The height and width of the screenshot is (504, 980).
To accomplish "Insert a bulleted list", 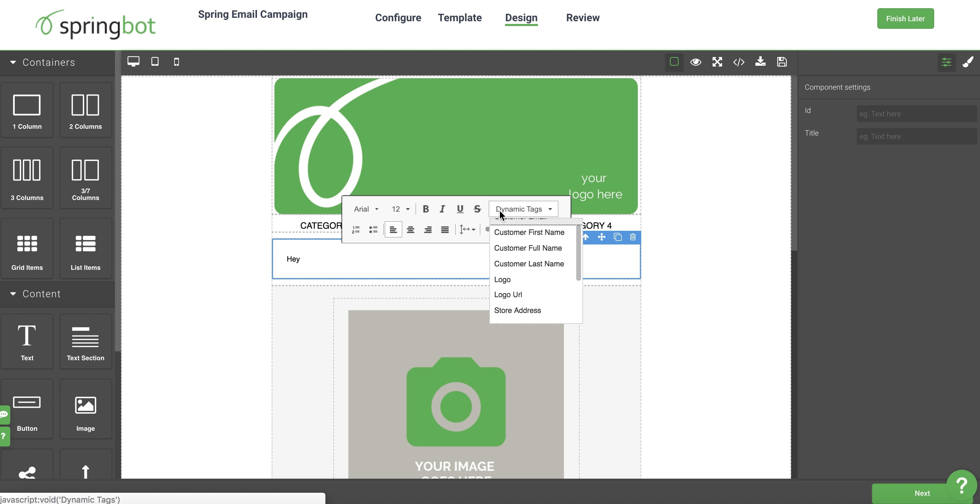I will [373, 229].
